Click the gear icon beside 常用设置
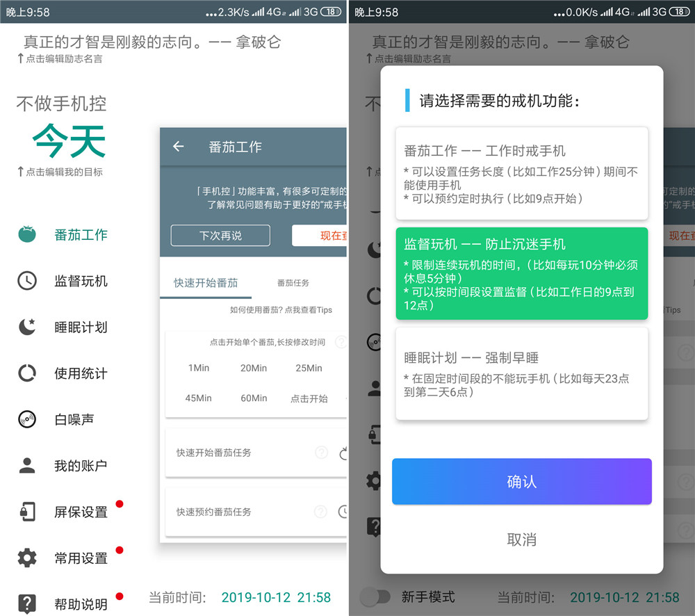This screenshot has width=695, height=616. (27, 558)
